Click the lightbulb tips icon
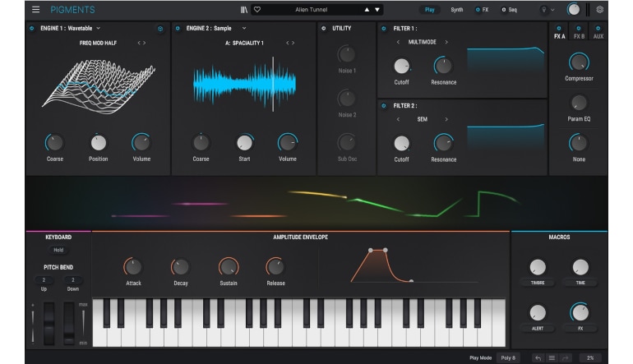The width and height of the screenshot is (633, 364). tap(543, 10)
